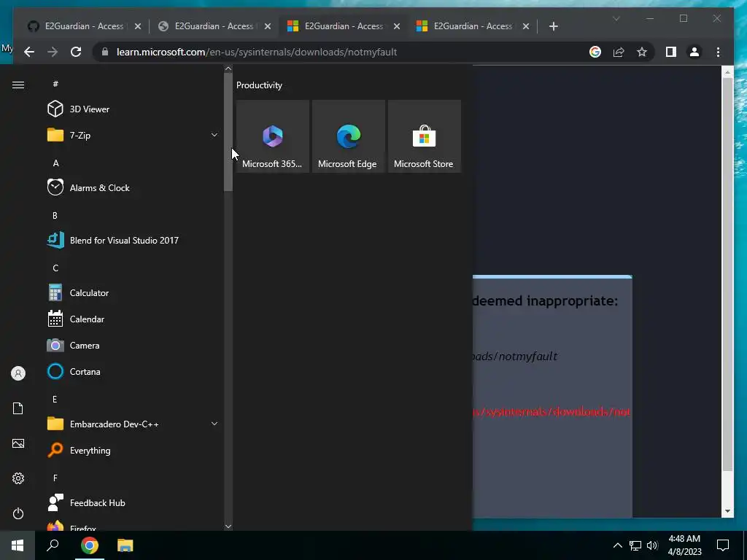
Task: Open Chrome three-dot menu
Action: point(718,52)
